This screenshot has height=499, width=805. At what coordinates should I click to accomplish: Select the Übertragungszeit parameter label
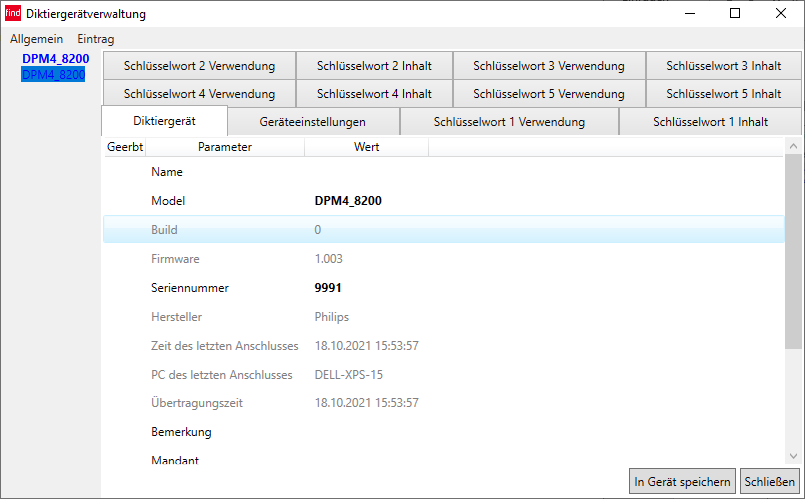pos(197,403)
